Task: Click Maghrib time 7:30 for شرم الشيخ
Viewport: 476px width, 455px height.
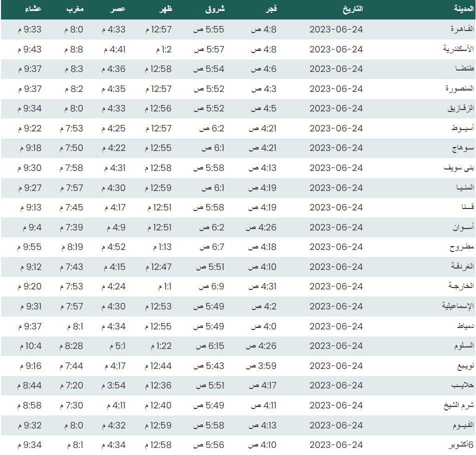Action: coord(73,405)
